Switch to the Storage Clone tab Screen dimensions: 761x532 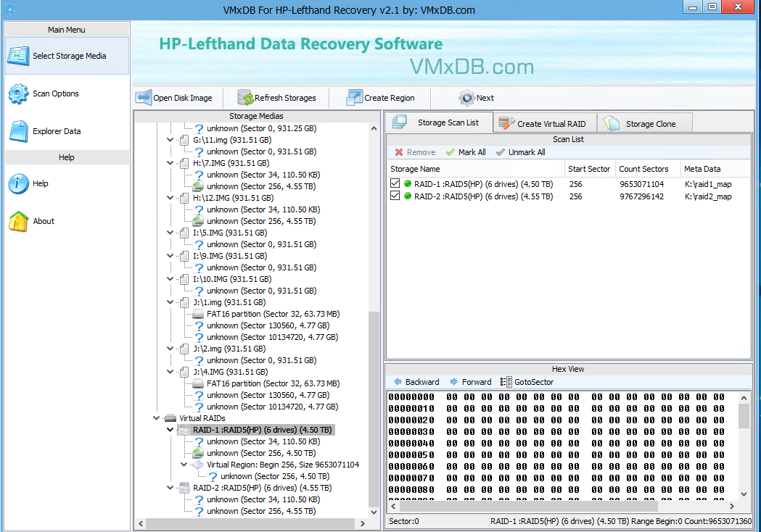(x=644, y=124)
